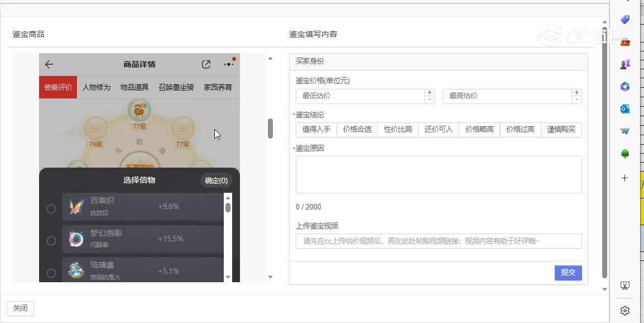Click the 关闭 close button
The height and width of the screenshot is (323, 644).
coord(20,308)
